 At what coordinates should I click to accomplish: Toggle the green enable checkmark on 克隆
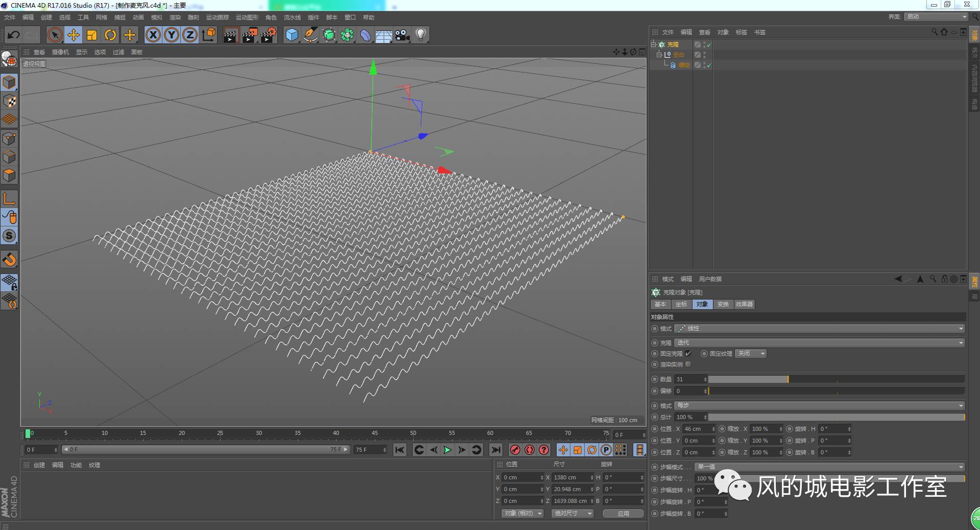[709, 44]
